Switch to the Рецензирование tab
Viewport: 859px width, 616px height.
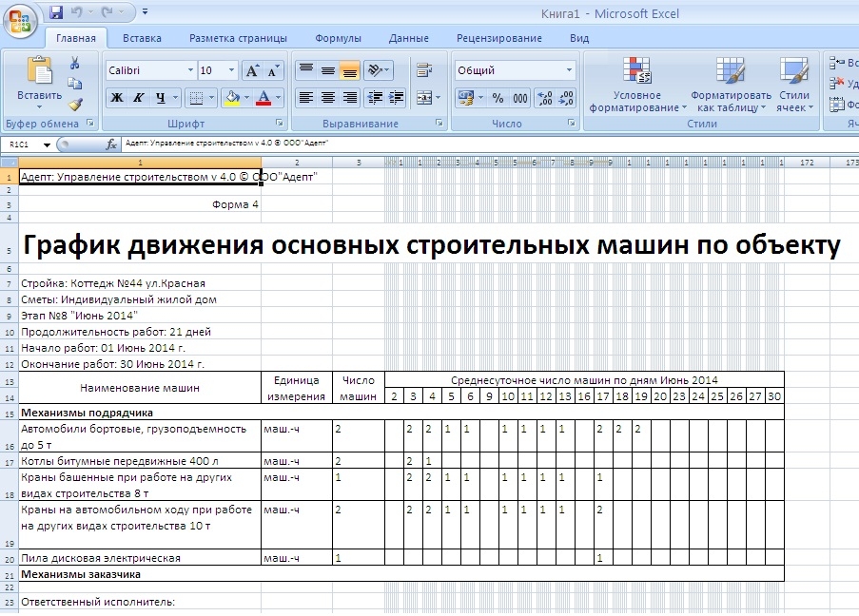[499, 38]
